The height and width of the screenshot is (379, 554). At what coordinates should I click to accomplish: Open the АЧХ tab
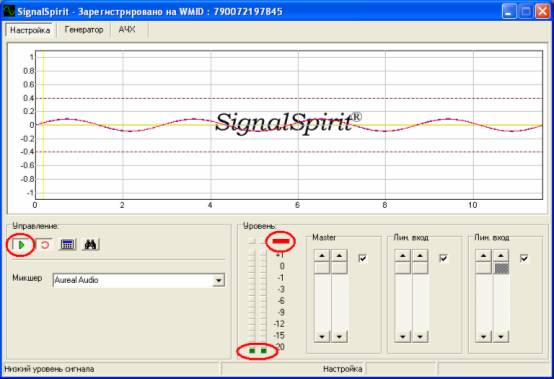(127, 30)
